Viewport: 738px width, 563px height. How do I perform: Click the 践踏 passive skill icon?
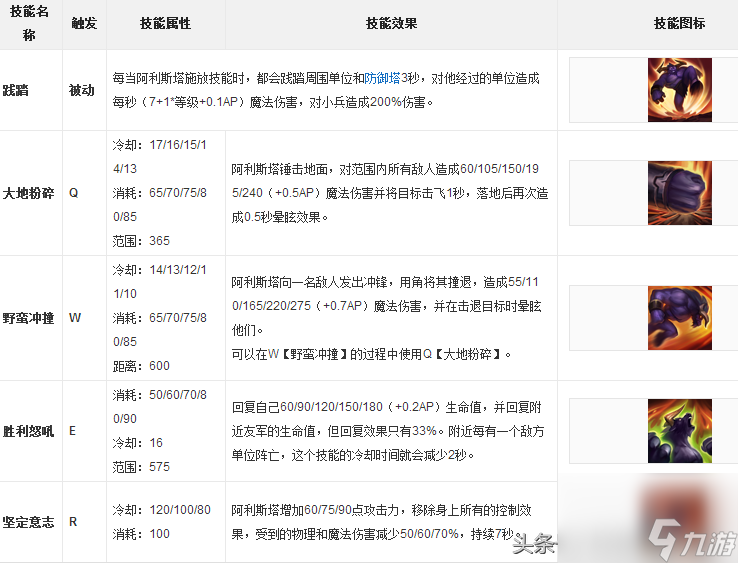[680, 90]
